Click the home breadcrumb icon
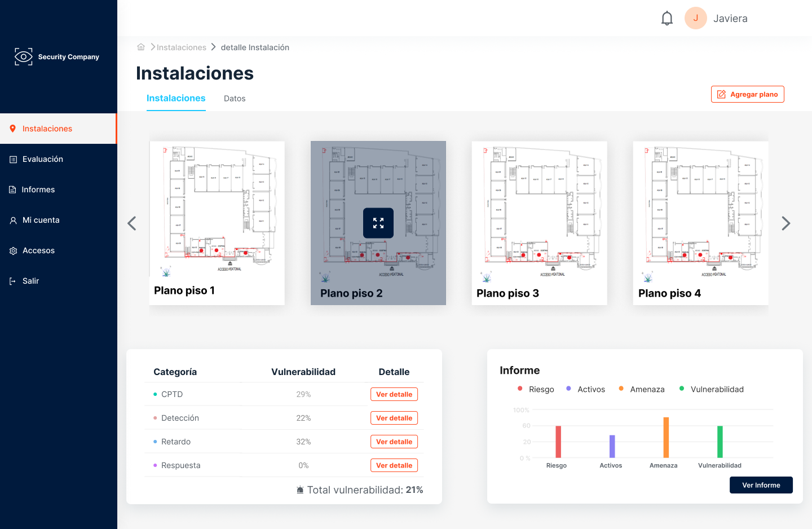812x529 pixels. 141,47
